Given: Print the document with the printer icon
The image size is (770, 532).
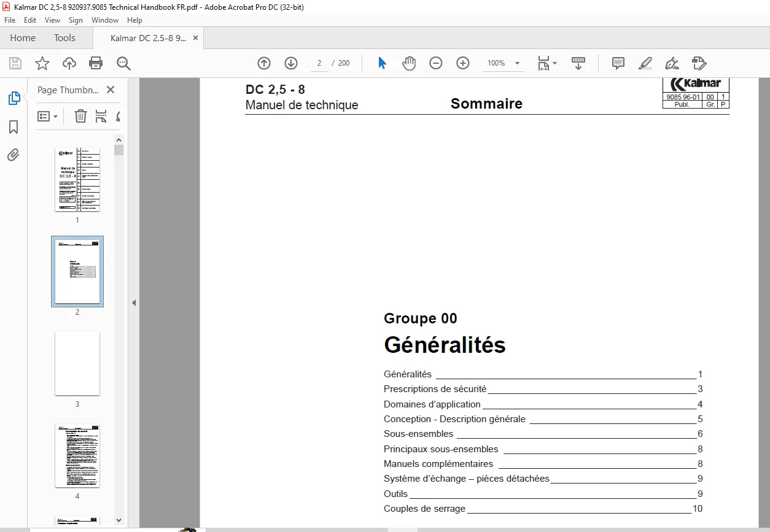Looking at the screenshot, I should [96, 63].
